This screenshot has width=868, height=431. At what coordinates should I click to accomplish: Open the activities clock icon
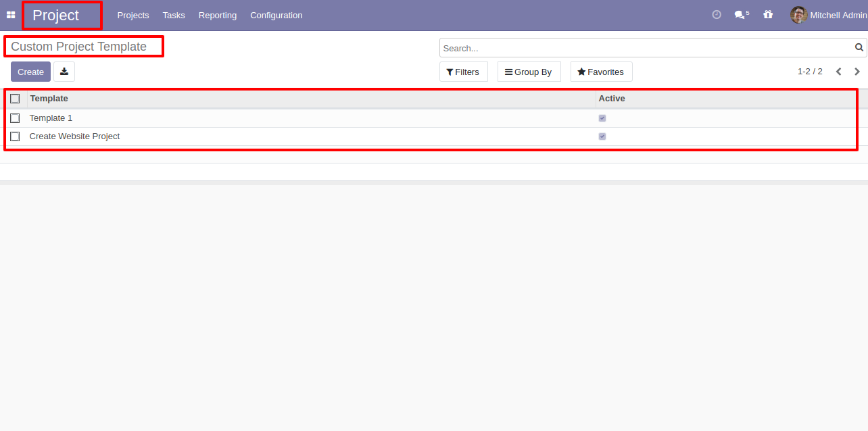point(717,15)
